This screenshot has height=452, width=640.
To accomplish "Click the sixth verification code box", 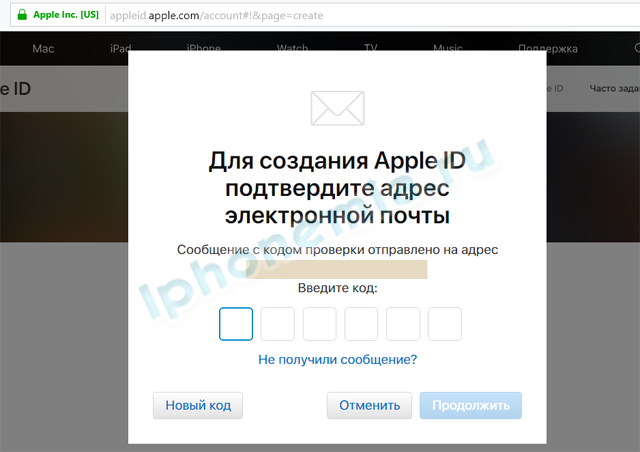I will coord(445,324).
